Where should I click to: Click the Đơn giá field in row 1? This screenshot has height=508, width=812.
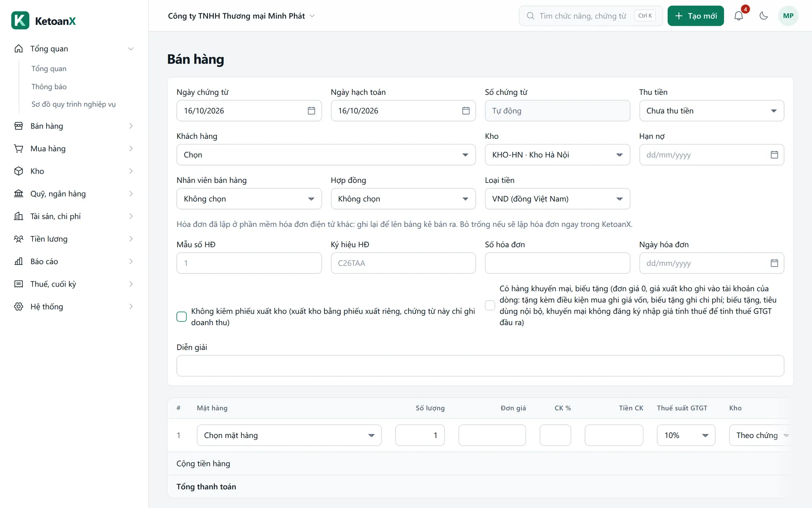(492, 435)
